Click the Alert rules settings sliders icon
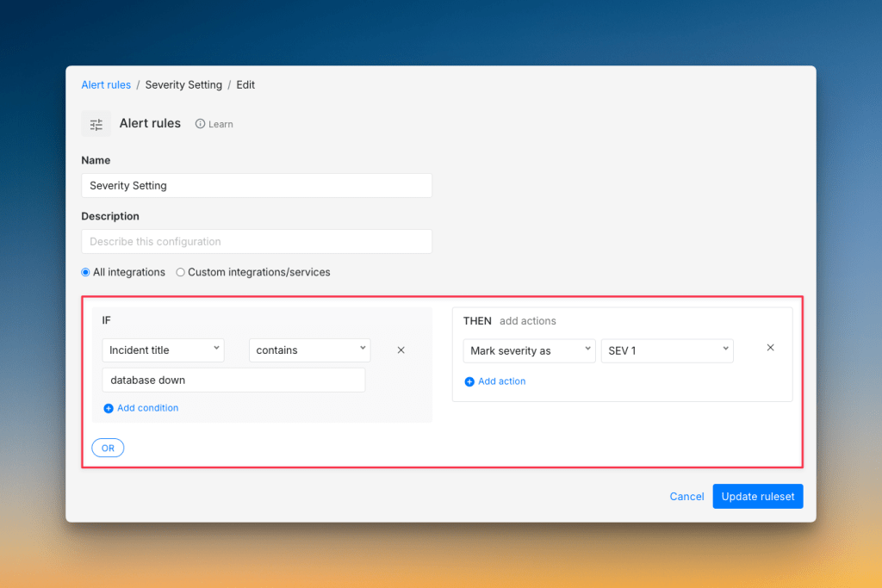The width and height of the screenshot is (882, 588). tap(96, 123)
